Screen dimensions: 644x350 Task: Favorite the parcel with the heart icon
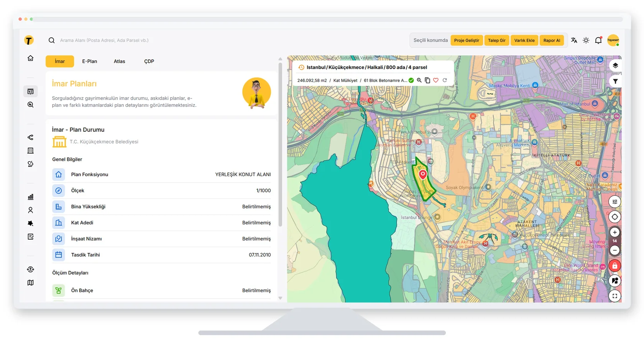pos(436,80)
